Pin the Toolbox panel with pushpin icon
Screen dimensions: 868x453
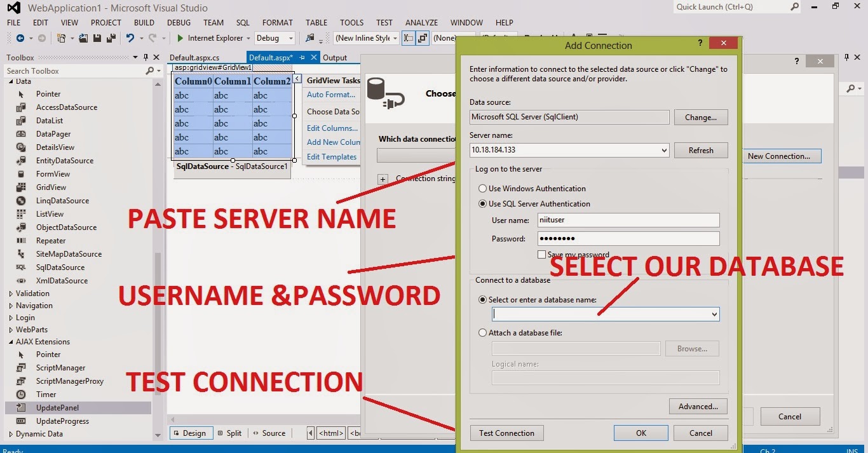pyautogui.click(x=146, y=57)
